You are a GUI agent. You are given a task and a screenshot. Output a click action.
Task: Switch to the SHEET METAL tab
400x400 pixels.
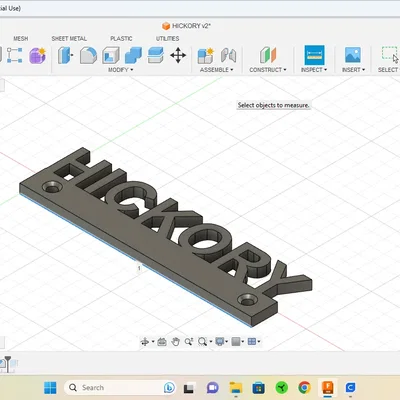coord(69,39)
